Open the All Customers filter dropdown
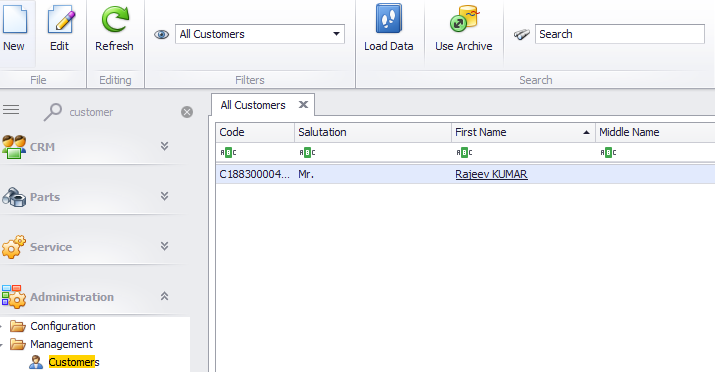This screenshot has width=715, height=372. tap(336, 34)
